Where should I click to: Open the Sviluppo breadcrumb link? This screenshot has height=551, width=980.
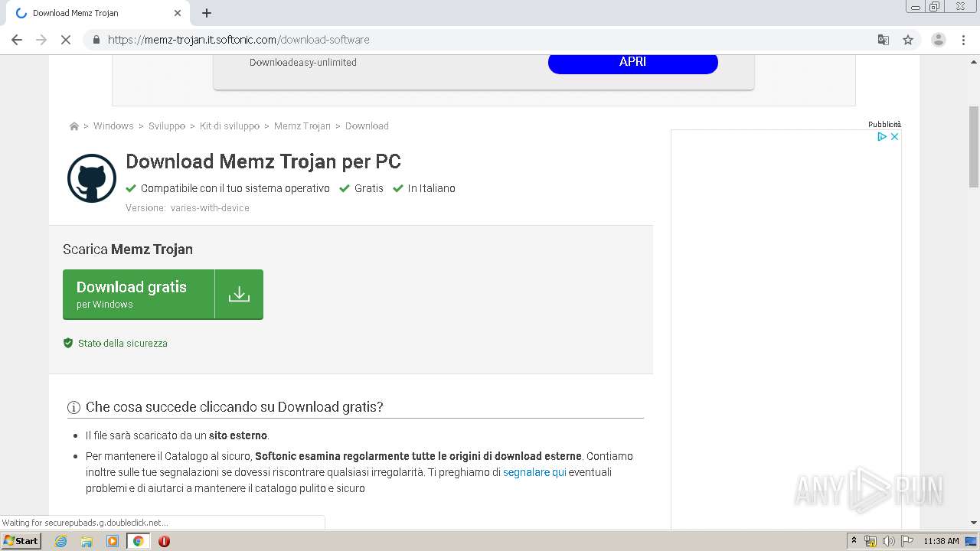(167, 126)
